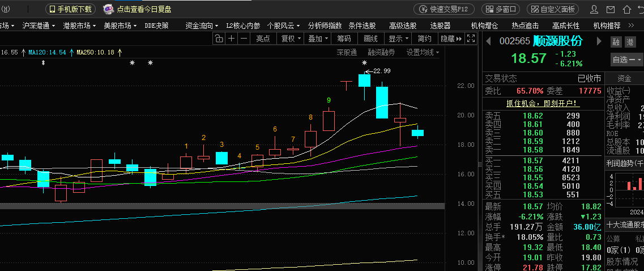Image resolution: width=644 pixels, height=271 pixels.
Task: Click 换手 18.05% value
Action: click(x=530, y=238)
